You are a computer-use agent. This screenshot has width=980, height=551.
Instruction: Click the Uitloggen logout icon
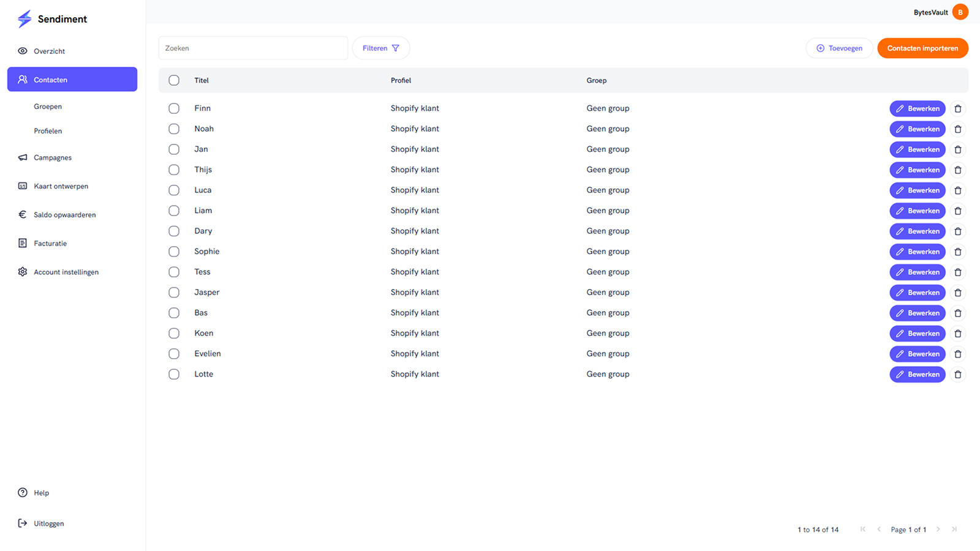pos(23,523)
